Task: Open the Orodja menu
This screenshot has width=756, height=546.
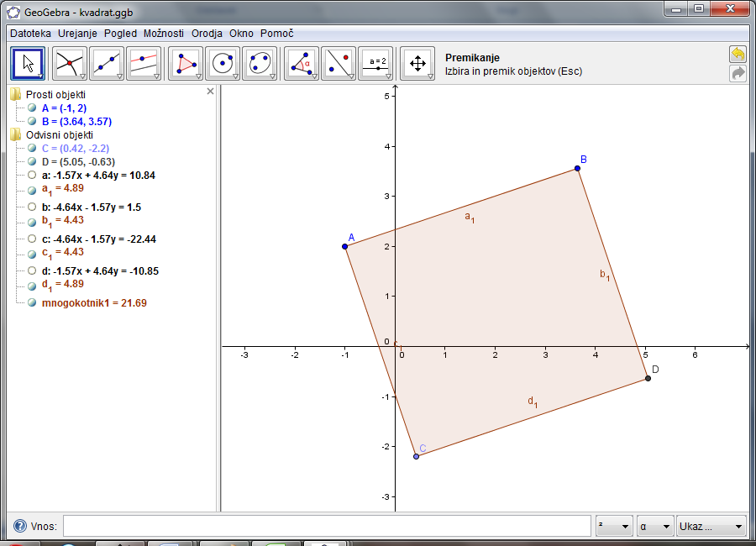Action: tap(207, 34)
